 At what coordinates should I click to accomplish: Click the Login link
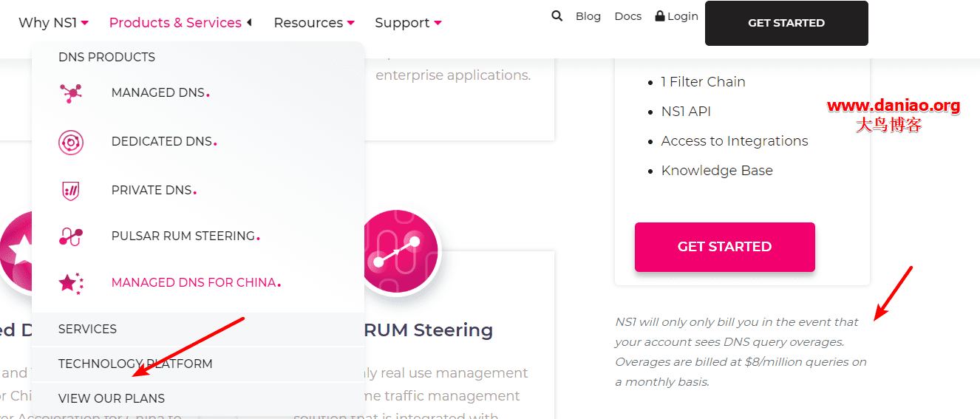point(683,16)
